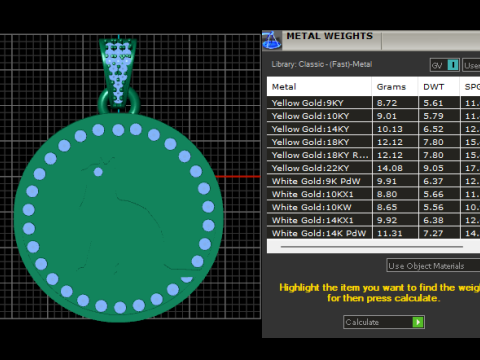
Task: Click the 5.56 DWT cell
Action: [x=439, y=207]
